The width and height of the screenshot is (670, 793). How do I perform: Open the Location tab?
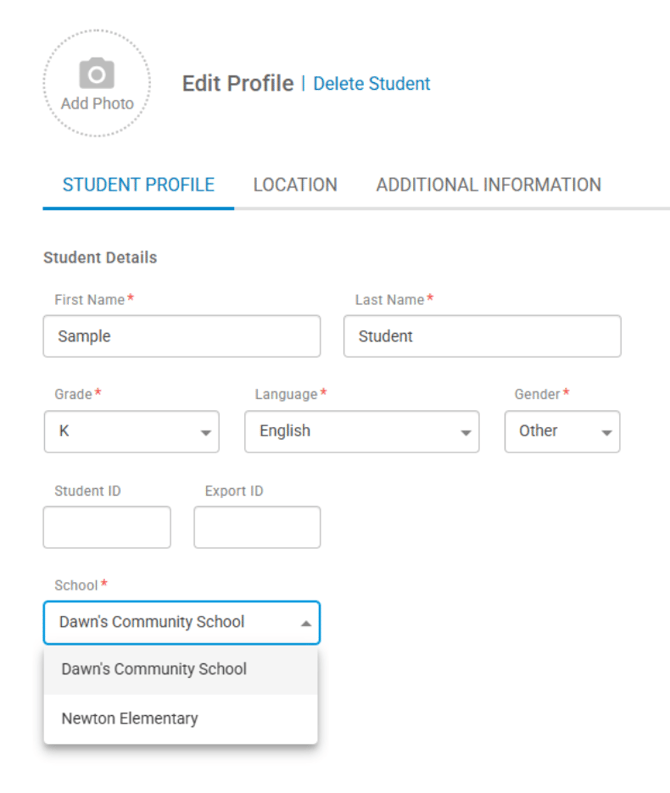295,185
